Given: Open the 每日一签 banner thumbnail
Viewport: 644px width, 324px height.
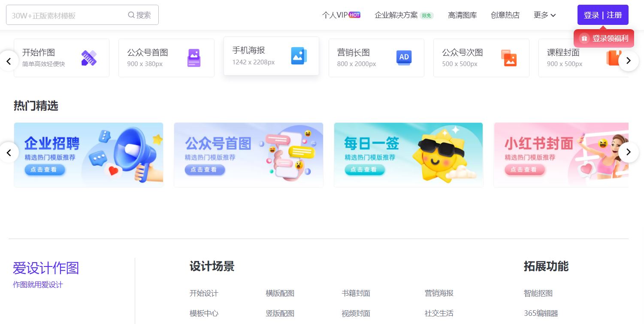Looking at the screenshot, I should pos(408,154).
